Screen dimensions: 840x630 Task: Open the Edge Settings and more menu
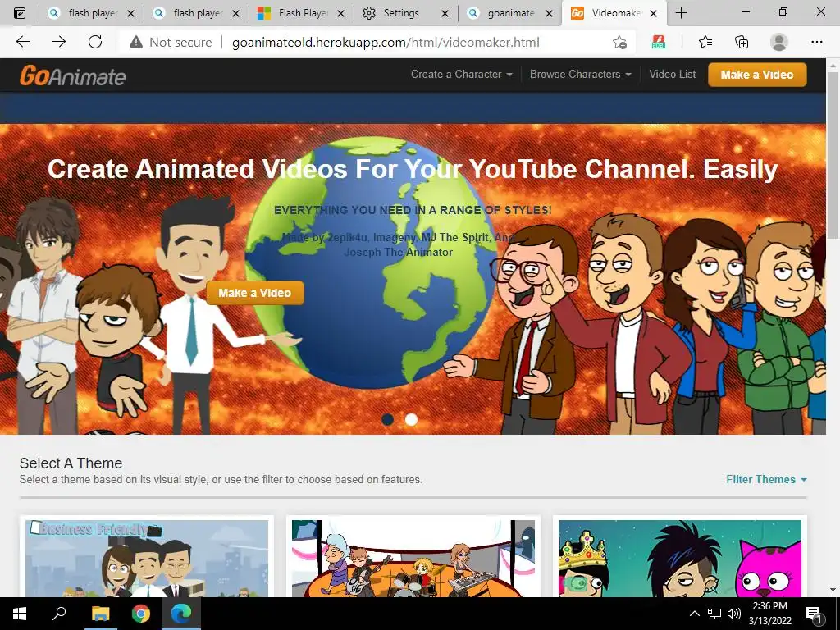click(x=816, y=42)
